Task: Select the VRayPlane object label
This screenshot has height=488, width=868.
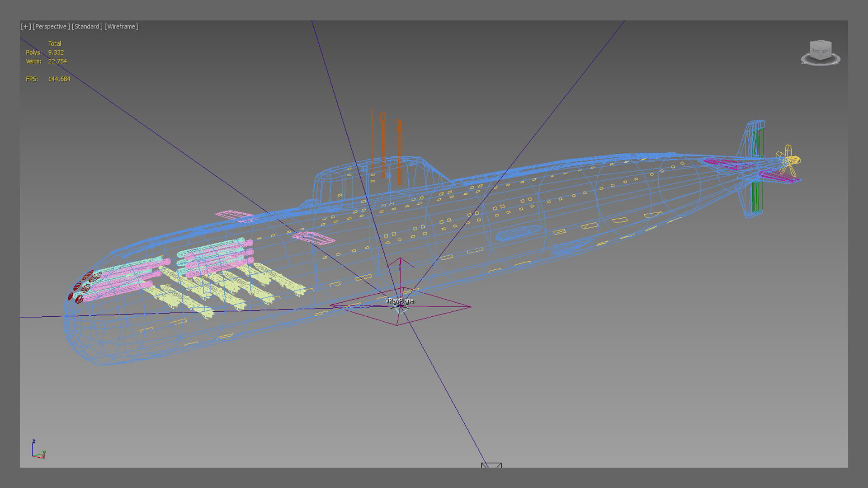Action: click(x=399, y=300)
